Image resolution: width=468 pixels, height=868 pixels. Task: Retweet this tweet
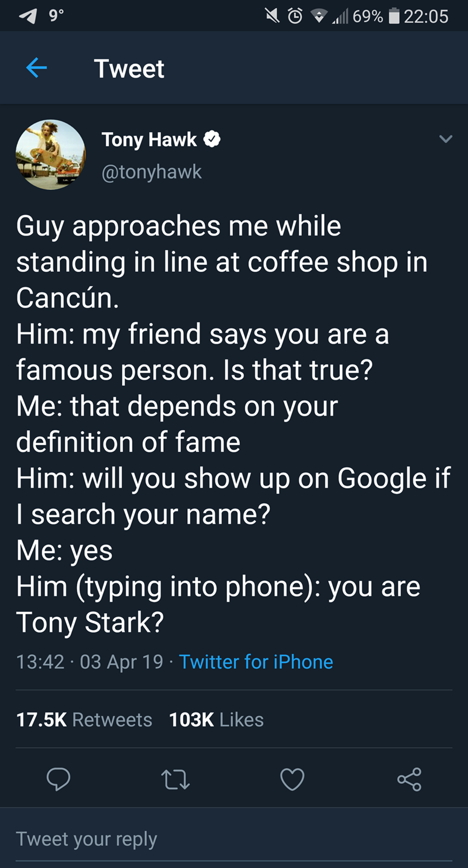click(175, 779)
